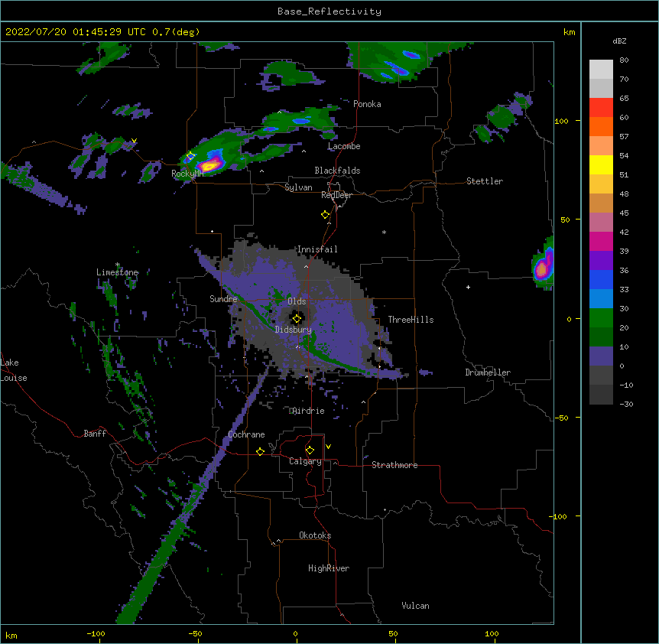The image size is (659, 644).
Task: Click the Sylvan label
Action: 298,187
